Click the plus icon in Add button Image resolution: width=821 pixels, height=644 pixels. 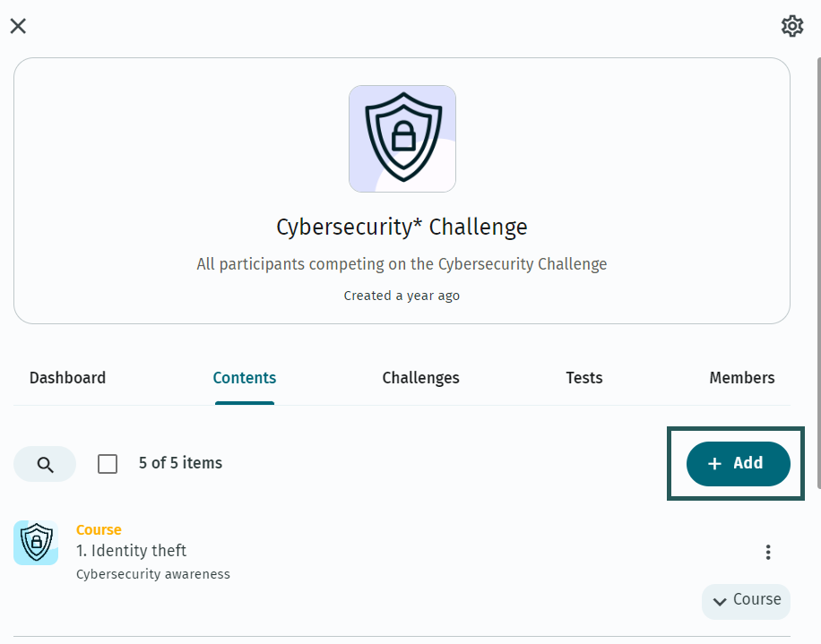[x=714, y=463]
